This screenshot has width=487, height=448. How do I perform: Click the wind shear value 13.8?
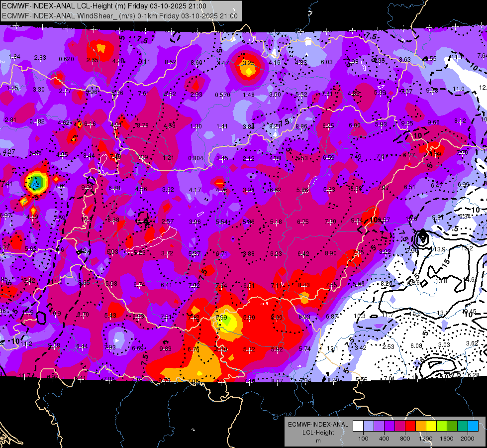click(441, 281)
